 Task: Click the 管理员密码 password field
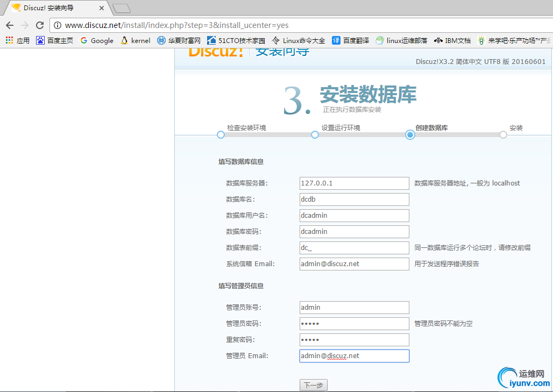click(x=354, y=324)
